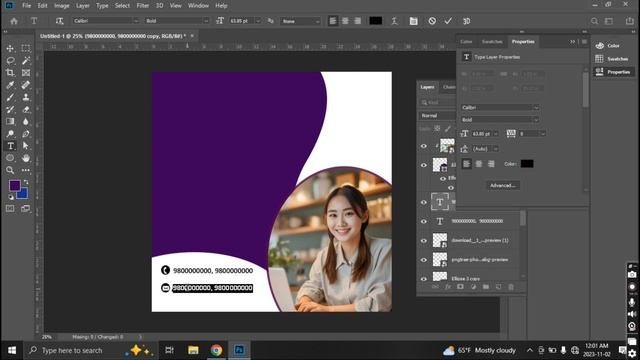Image resolution: width=640 pixels, height=360 pixels.
Task: Left align text in options bar
Action: click(333, 21)
